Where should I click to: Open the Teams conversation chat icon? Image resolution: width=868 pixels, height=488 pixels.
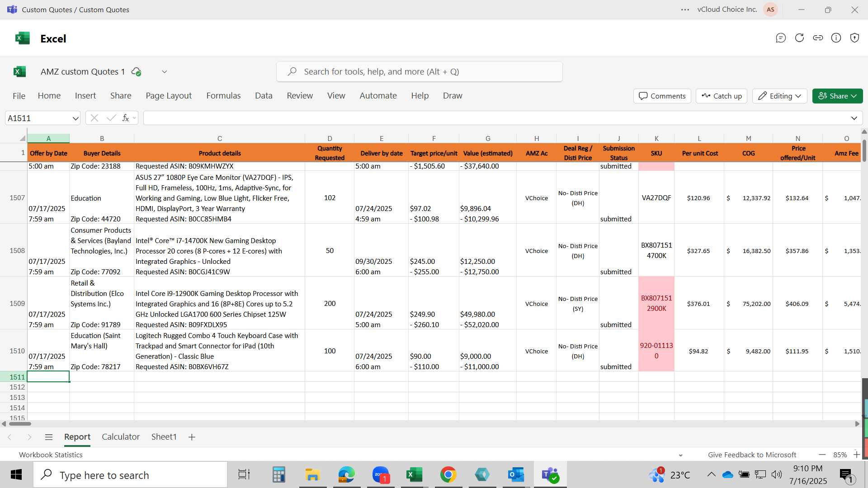tap(781, 38)
